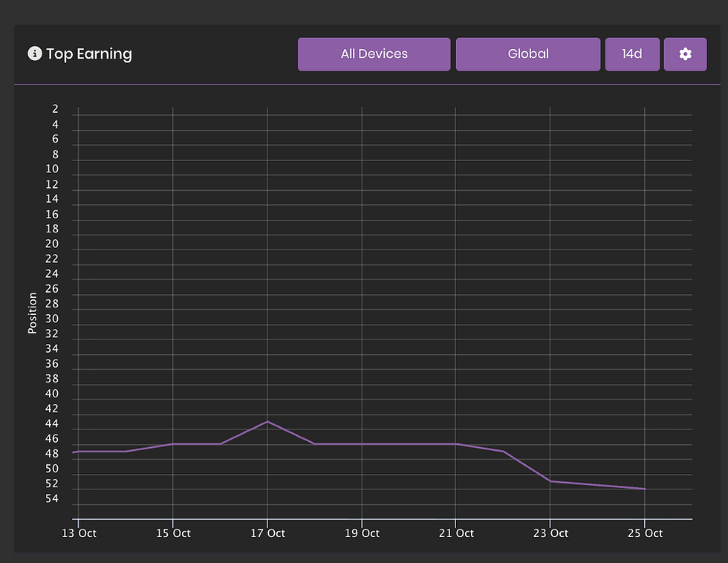Click the Top Earning heading
The height and width of the screenshot is (563, 728).
pos(89,53)
